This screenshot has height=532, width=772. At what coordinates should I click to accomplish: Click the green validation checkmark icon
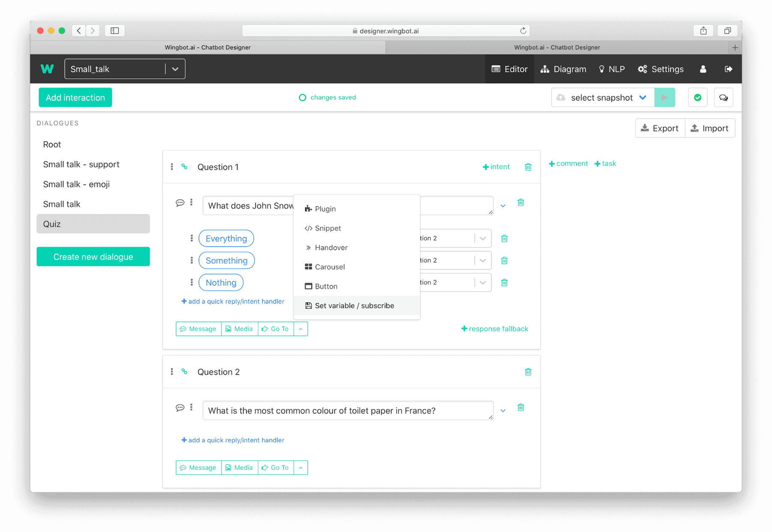(x=698, y=97)
